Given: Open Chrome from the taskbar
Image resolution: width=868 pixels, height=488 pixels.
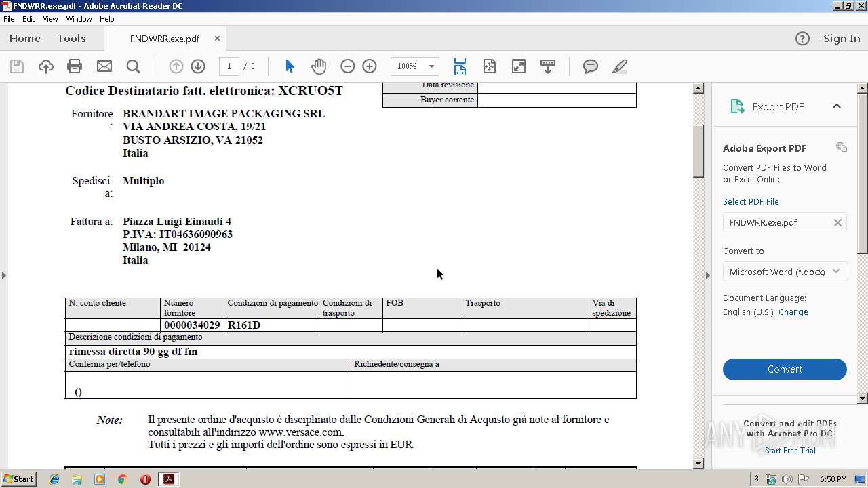Looking at the screenshot, I should coord(122,479).
